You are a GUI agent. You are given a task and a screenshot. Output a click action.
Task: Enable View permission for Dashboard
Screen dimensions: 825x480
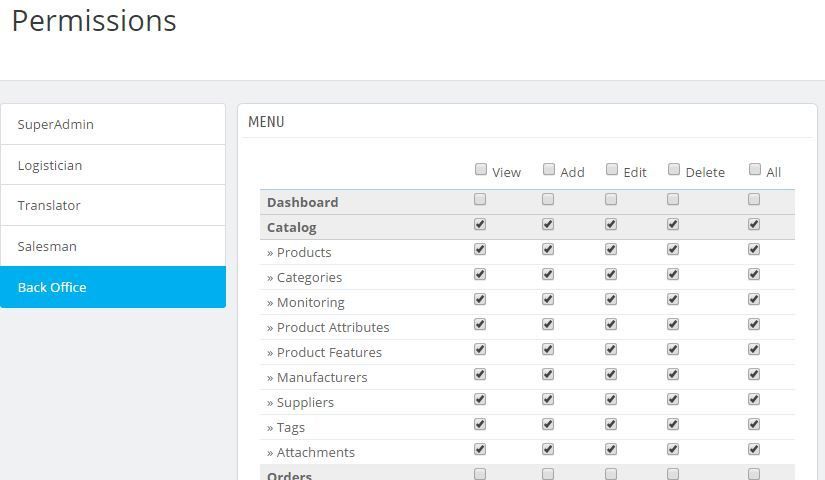(x=480, y=200)
